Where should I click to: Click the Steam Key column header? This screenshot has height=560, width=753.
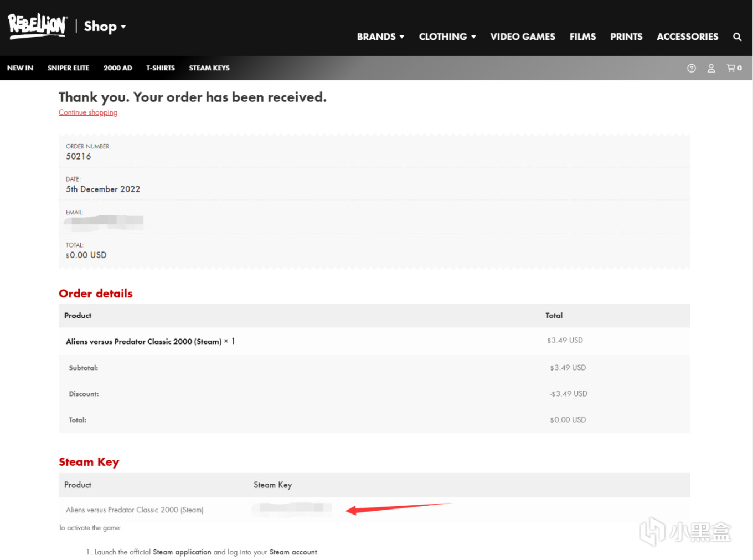[x=273, y=485]
